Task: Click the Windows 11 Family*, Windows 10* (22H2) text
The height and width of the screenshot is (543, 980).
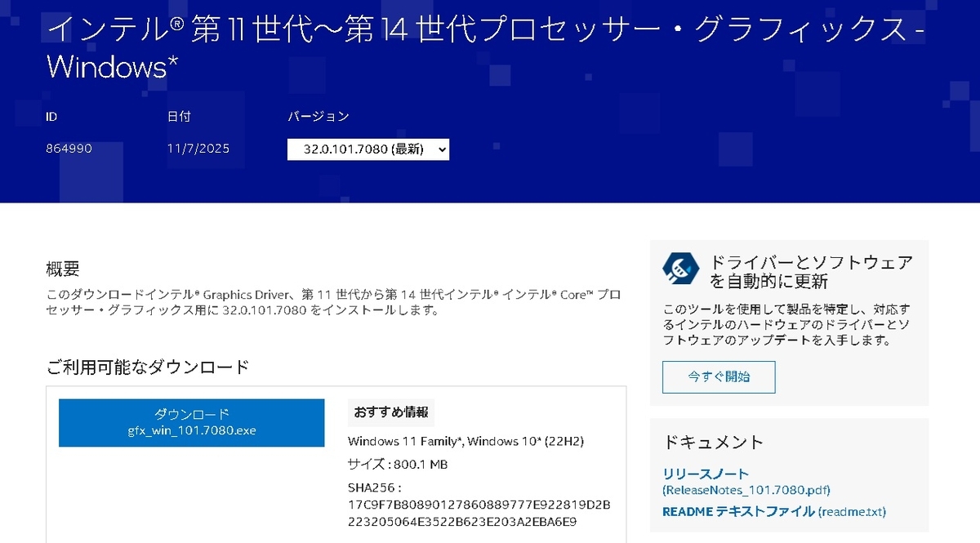Action: tap(466, 441)
